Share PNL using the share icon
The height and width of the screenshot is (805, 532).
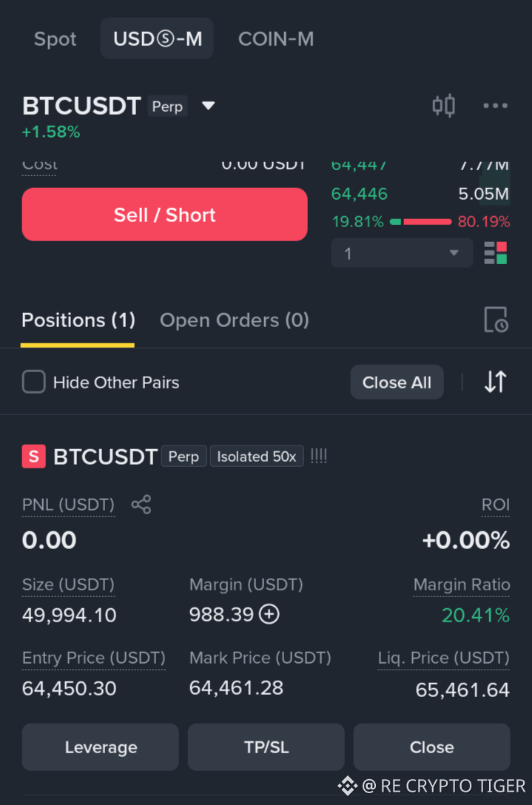(141, 505)
